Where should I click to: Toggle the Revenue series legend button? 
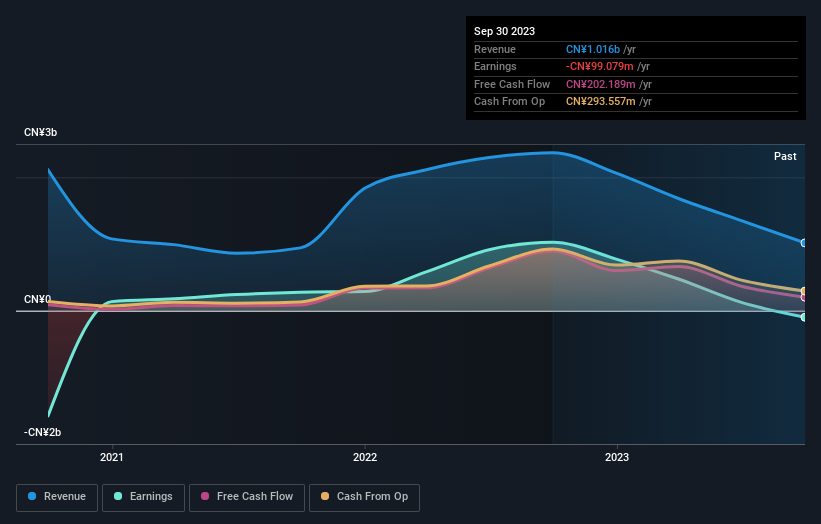click(57, 497)
